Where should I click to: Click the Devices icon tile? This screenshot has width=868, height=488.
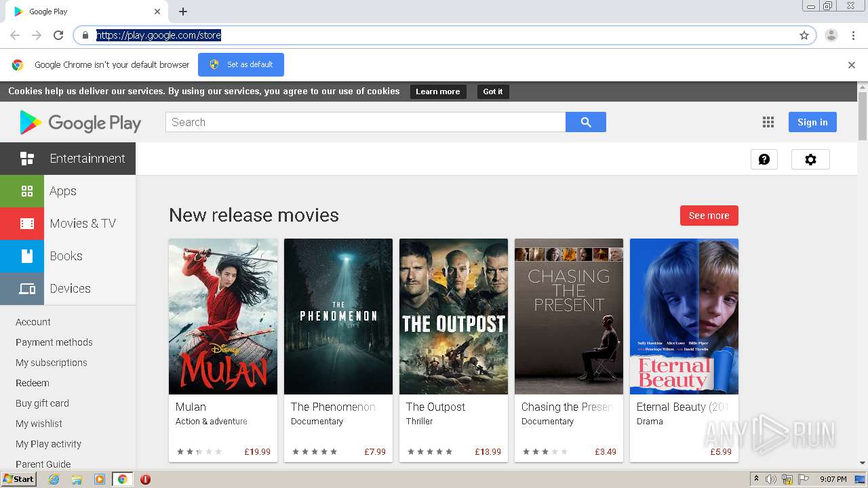pyautogui.click(x=22, y=289)
